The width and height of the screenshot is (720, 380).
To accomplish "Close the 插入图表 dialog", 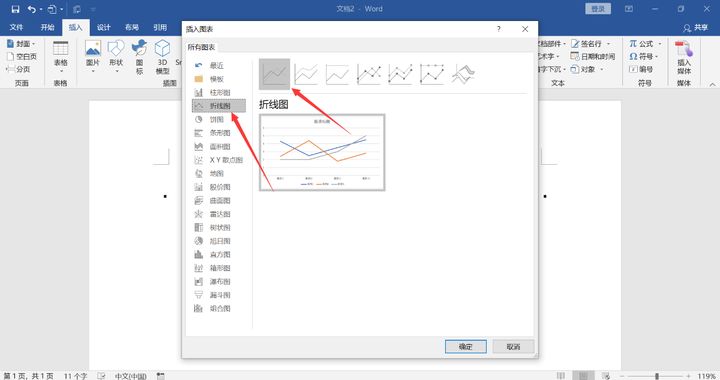I will click(525, 29).
